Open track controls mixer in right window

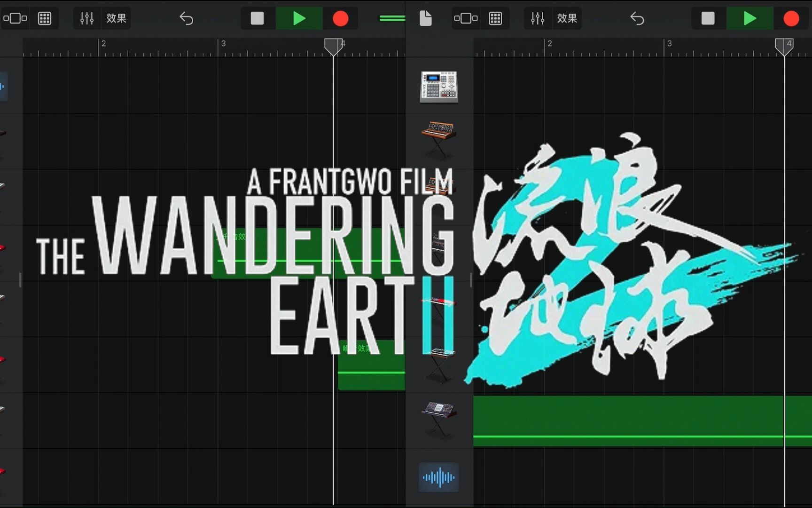(538, 18)
